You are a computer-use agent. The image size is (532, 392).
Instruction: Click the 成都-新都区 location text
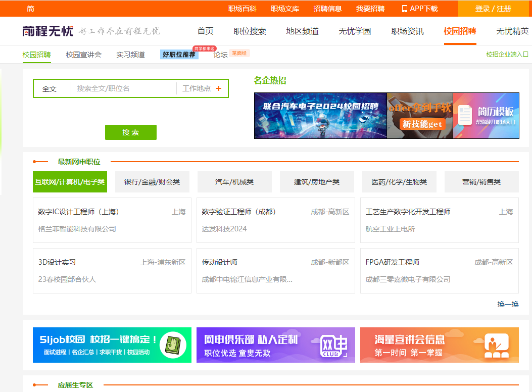pyautogui.click(x=330, y=262)
